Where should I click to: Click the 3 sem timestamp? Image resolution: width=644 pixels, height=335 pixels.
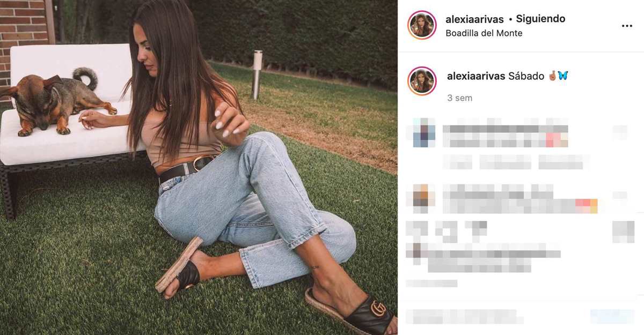point(459,98)
